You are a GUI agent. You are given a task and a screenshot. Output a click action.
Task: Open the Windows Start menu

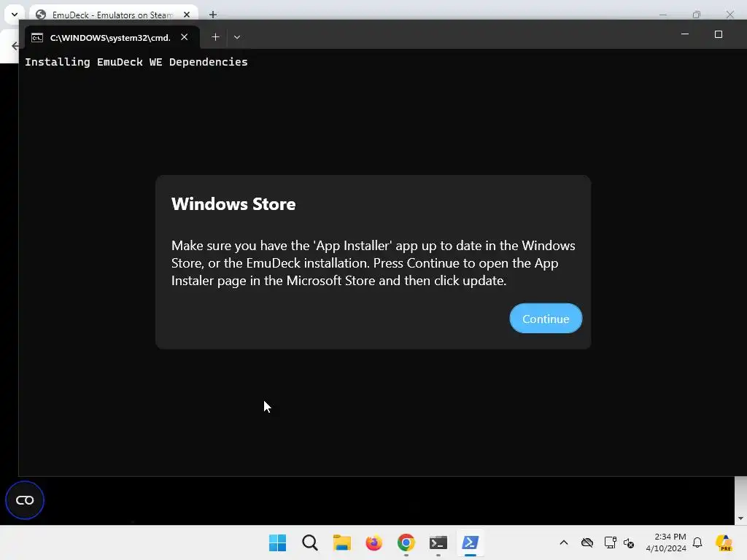pos(277,542)
